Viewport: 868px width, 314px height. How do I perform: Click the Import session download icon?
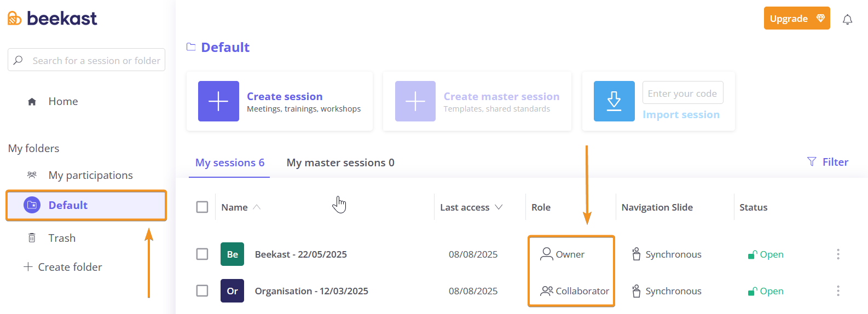click(614, 101)
